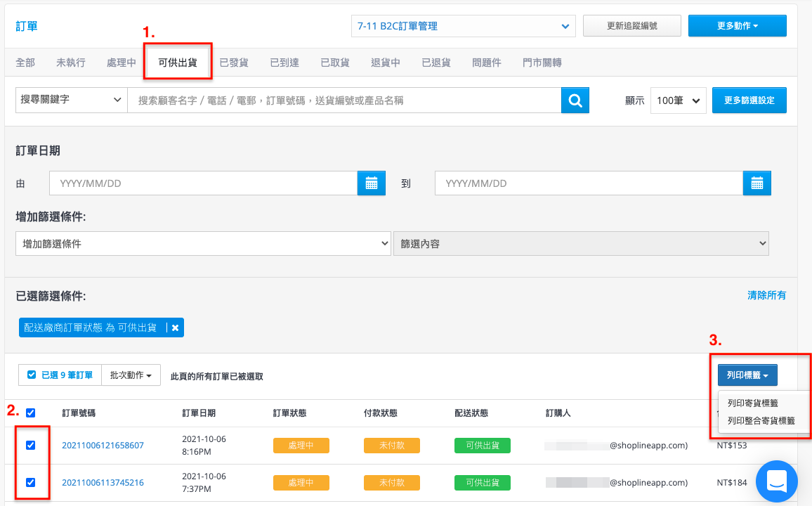Click the 付款狀態 column header

coord(381,413)
